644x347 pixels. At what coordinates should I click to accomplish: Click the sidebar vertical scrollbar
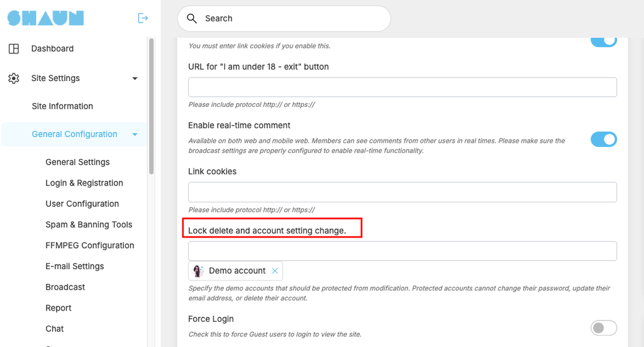(151, 106)
